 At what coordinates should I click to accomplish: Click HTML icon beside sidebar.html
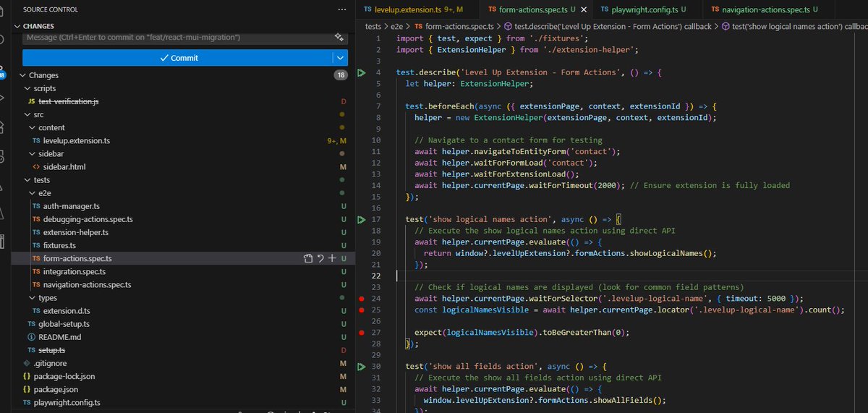pyautogui.click(x=37, y=167)
